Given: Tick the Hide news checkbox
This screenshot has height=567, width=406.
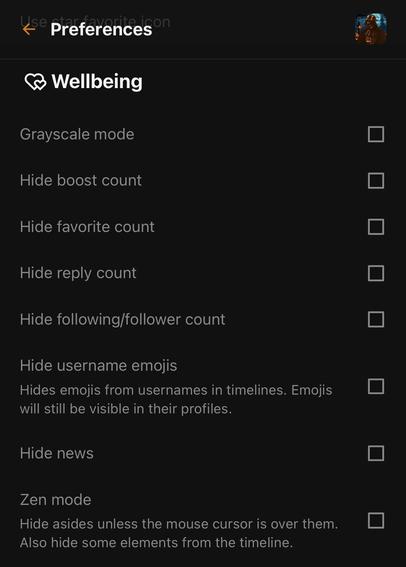Looking at the screenshot, I should (376, 453).
